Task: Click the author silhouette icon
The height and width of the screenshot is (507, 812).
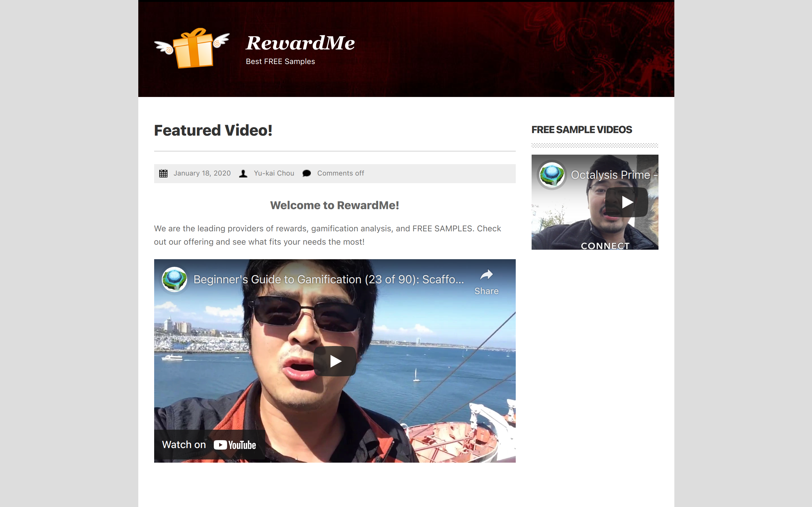Action: (243, 173)
